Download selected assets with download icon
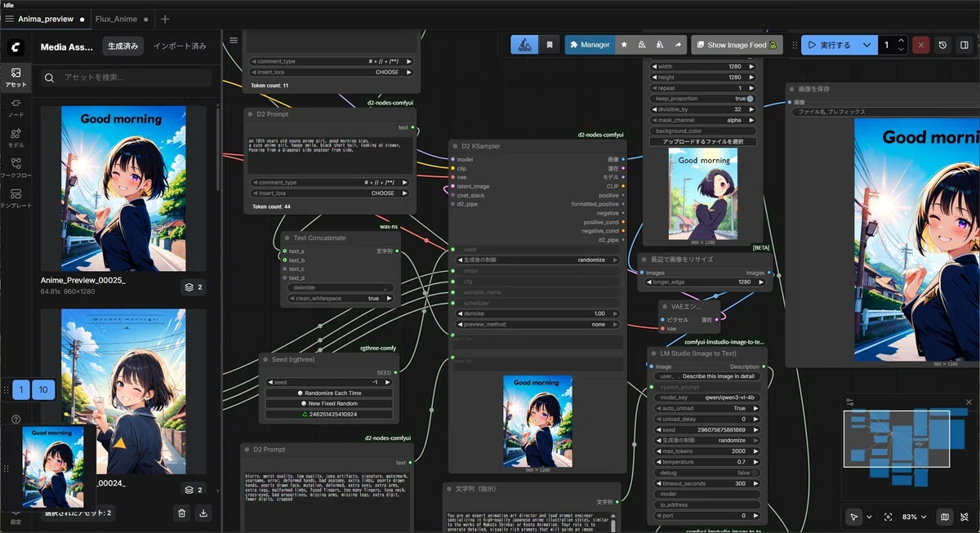980x533 pixels. [203, 513]
